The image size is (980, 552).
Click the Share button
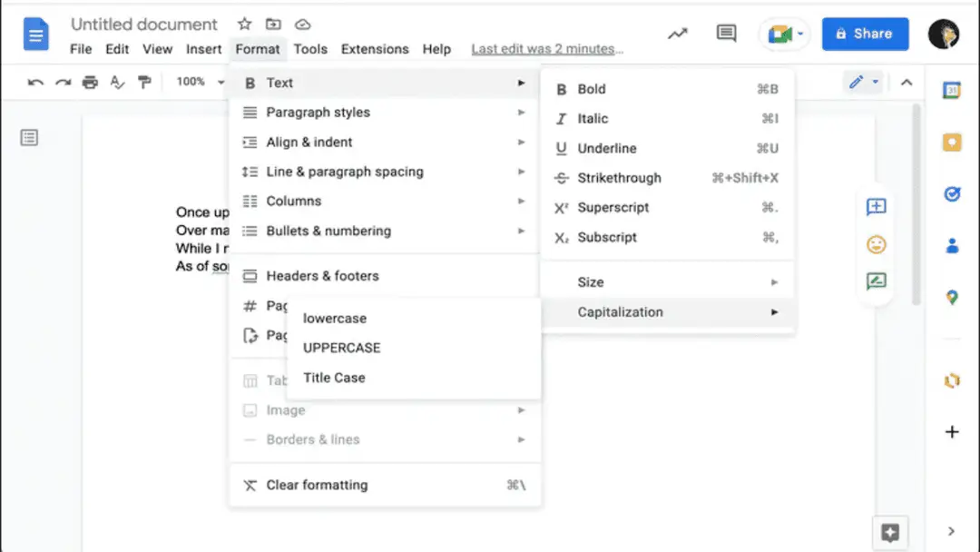click(865, 34)
